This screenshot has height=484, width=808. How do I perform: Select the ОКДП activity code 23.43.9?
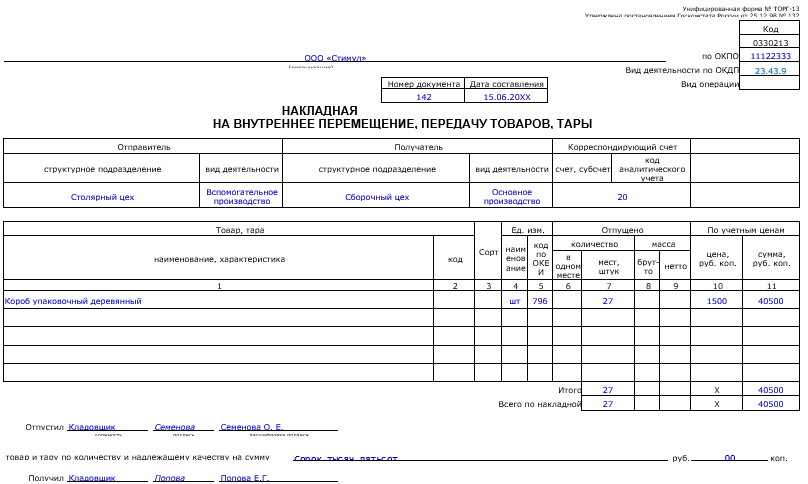click(x=770, y=71)
